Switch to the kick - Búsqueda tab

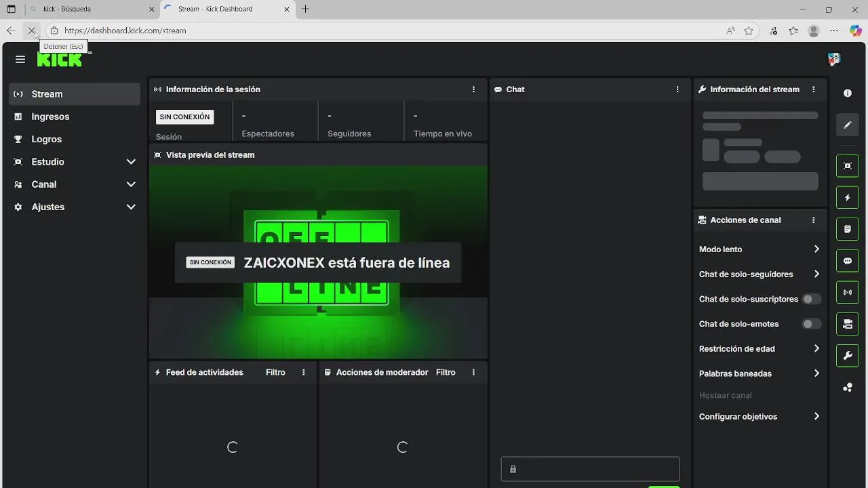pyautogui.click(x=92, y=9)
